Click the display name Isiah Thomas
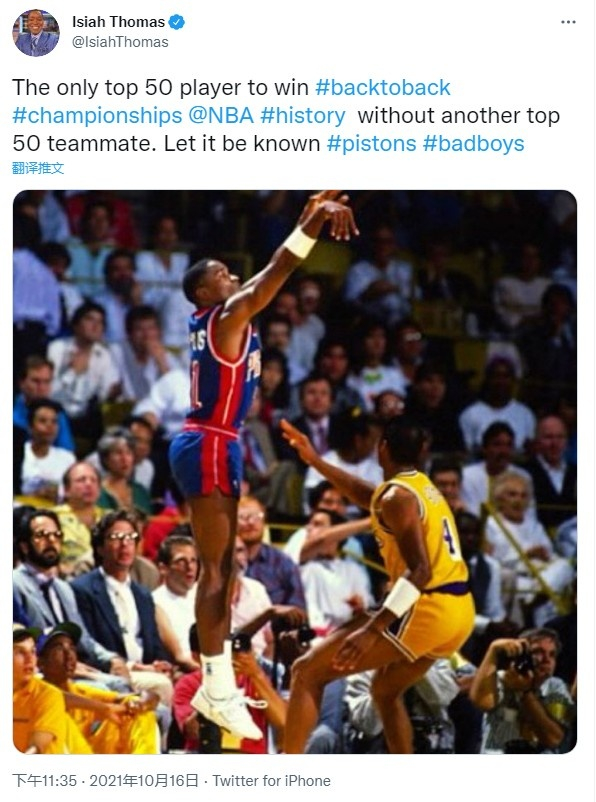 pyautogui.click(x=118, y=22)
